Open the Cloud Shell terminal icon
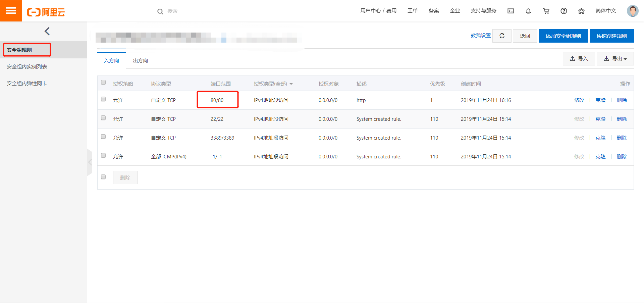This screenshot has height=303, width=644. tap(511, 11)
